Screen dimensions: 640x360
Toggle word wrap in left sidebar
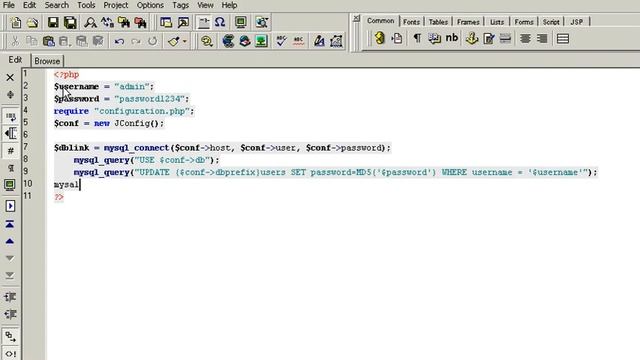point(11,116)
